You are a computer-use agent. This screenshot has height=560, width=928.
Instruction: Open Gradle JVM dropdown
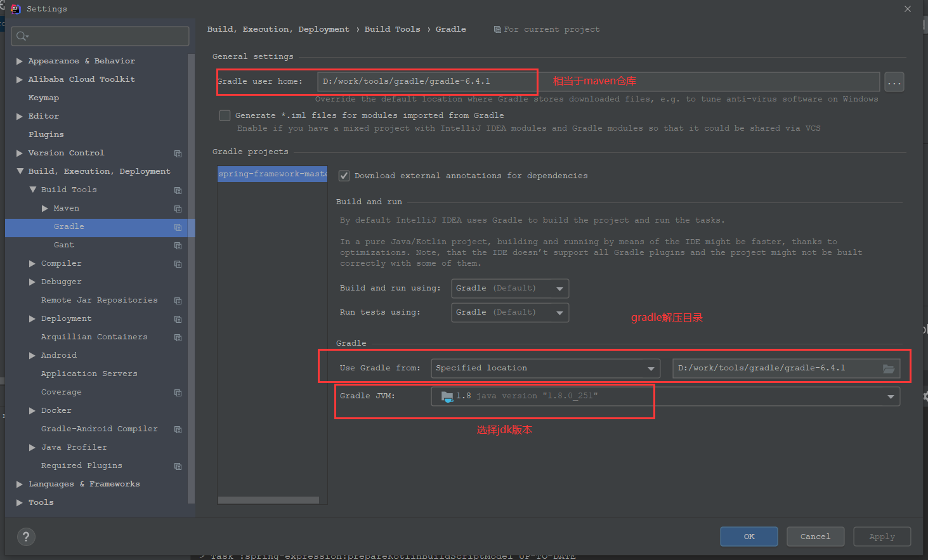point(665,396)
